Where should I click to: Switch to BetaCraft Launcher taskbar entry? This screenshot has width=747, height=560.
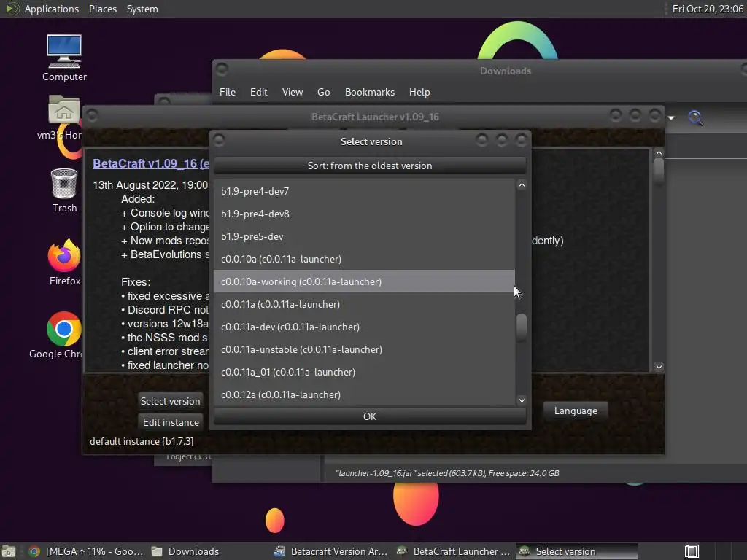(x=454, y=551)
